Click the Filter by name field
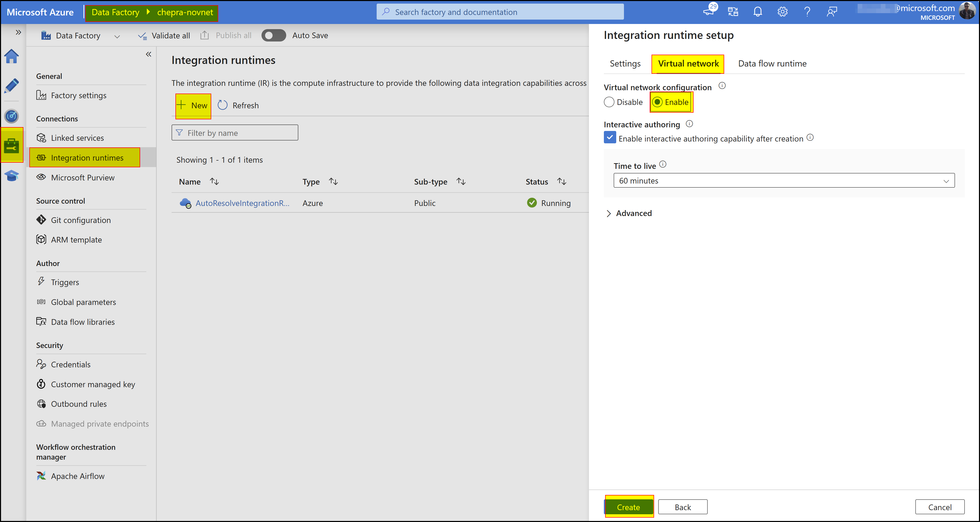The height and width of the screenshot is (522, 980). click(x=235, y=133)
